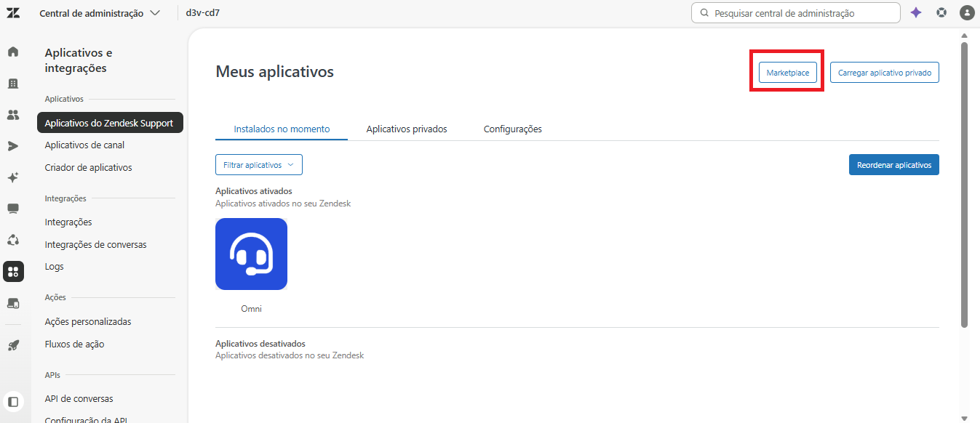The image size is (980, 423).
Task: Focus the Pesquisar central de administração search field
Action: tap(796, 13)
